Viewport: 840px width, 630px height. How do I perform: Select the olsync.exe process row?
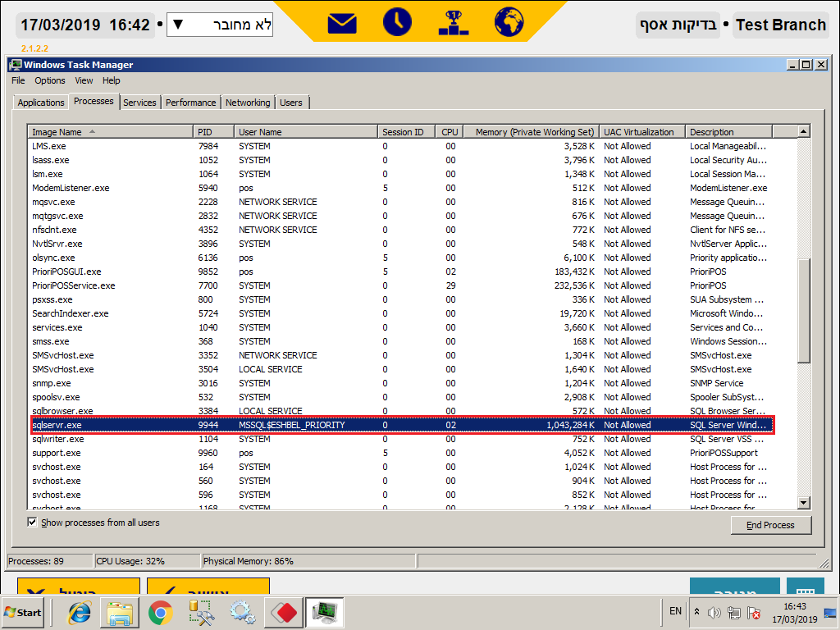click(x=400, y=258)
